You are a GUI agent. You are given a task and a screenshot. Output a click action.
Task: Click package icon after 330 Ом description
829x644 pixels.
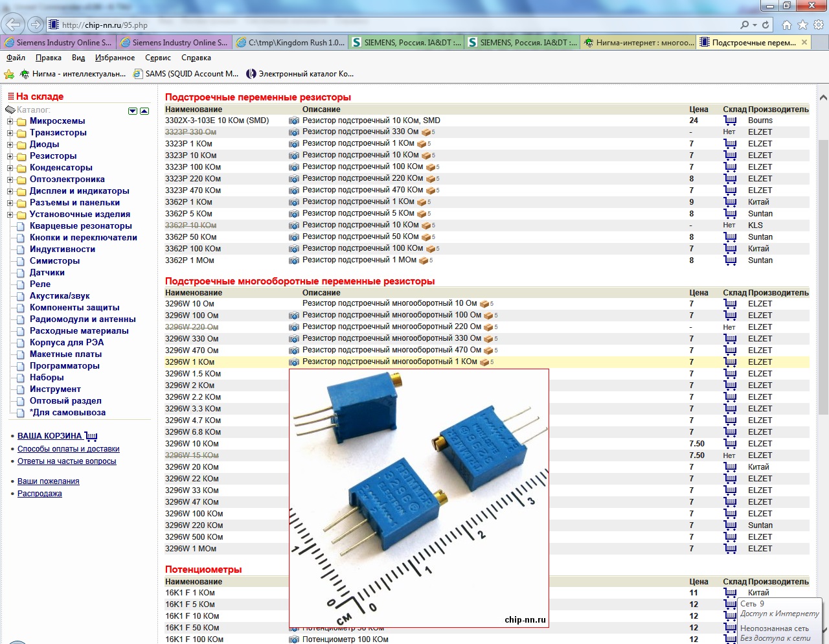[427, 132]
